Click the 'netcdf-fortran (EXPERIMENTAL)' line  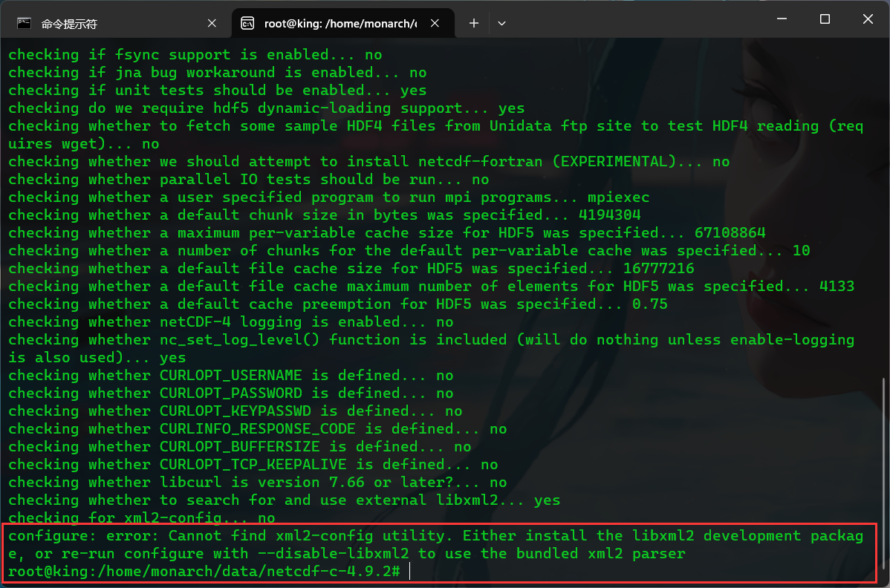click(x=369, y=161)
